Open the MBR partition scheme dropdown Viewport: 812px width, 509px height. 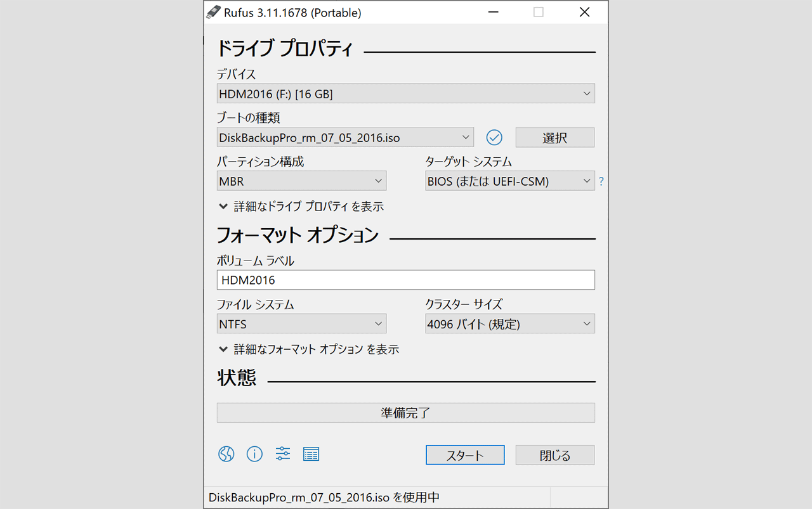[301, 181]
